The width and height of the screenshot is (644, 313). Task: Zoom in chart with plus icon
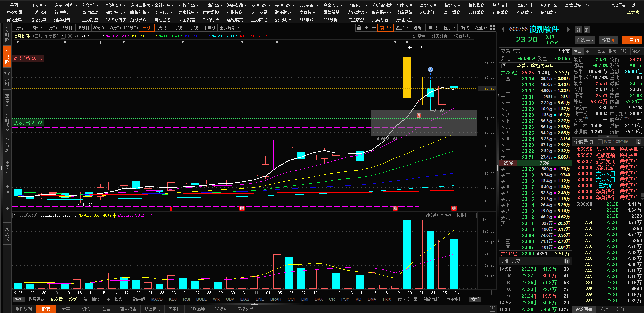tap(366, 28)
